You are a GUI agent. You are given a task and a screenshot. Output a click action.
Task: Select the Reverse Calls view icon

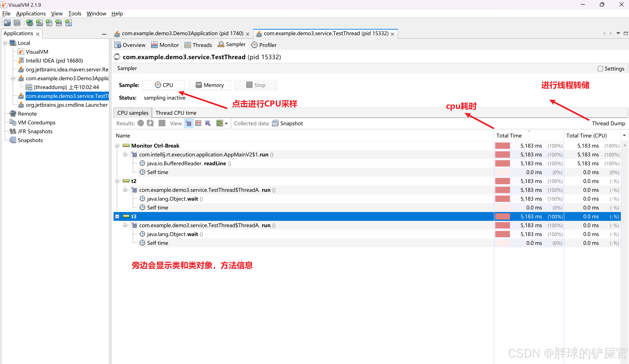click(208, 123)
